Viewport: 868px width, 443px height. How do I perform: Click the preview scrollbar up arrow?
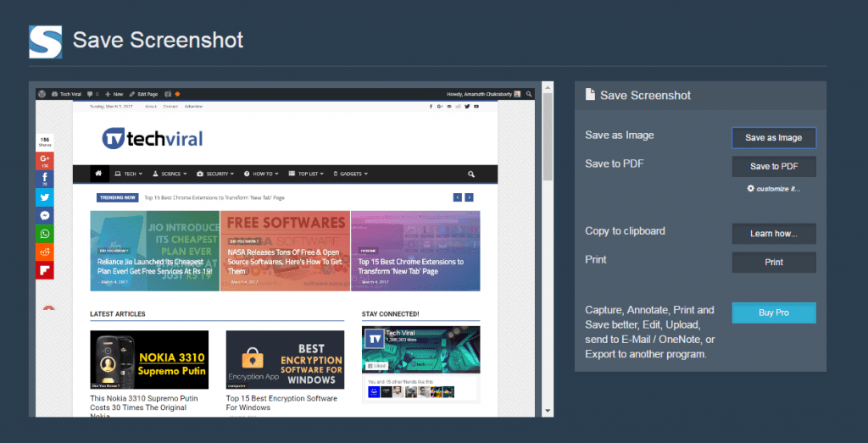tap(548, 87)
